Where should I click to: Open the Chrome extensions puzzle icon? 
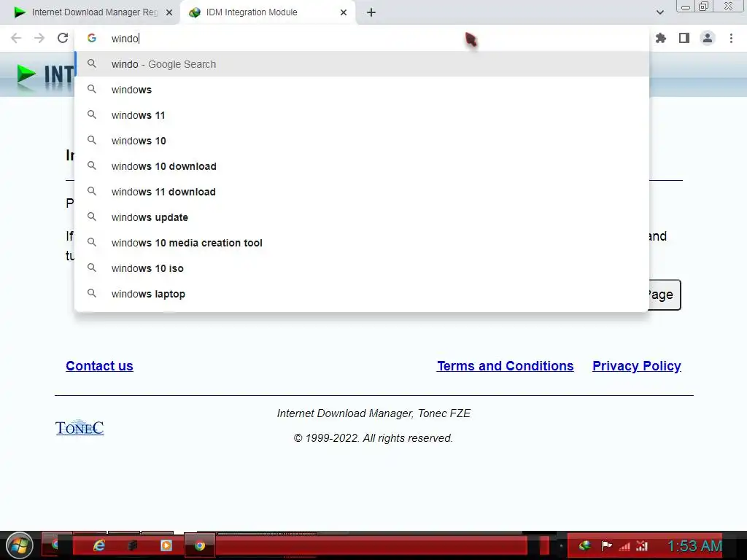660,38
